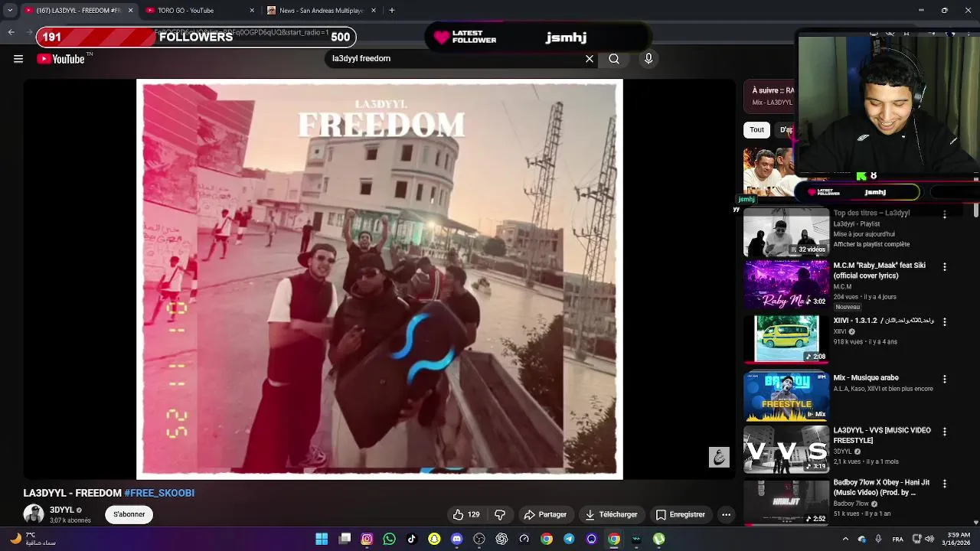Like the video showing 129 likes

point(466,515)
